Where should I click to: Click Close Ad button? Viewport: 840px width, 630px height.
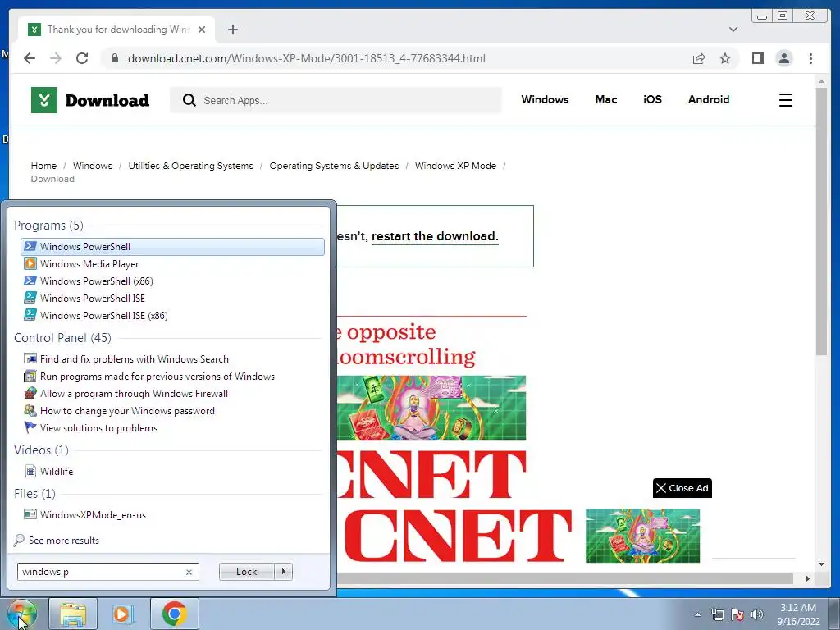point(682,488)
